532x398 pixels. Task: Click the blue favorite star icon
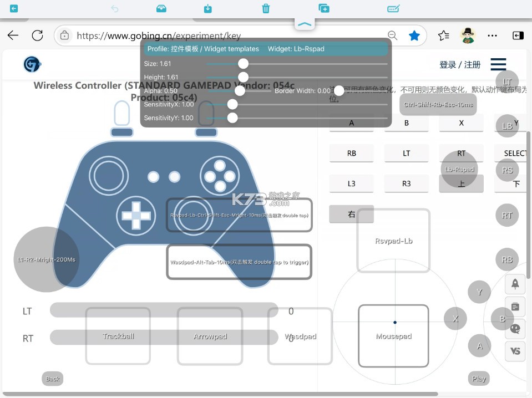click(414, 35)
